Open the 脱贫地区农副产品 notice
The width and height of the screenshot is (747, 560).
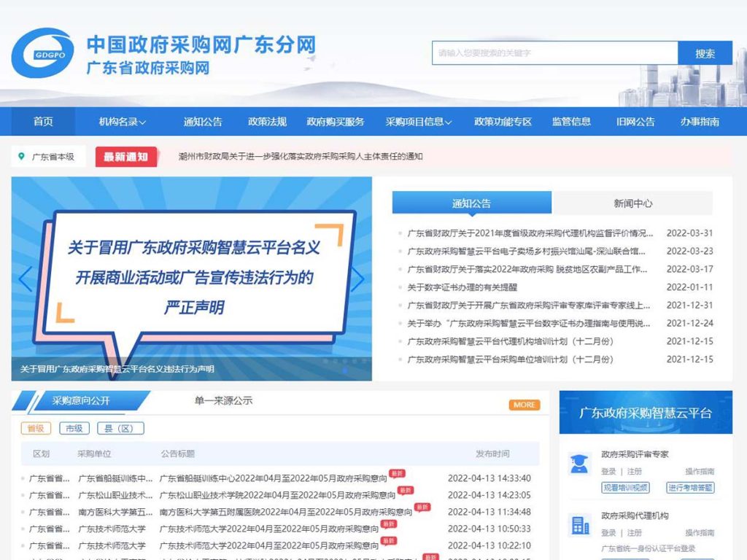coord(527,270)
